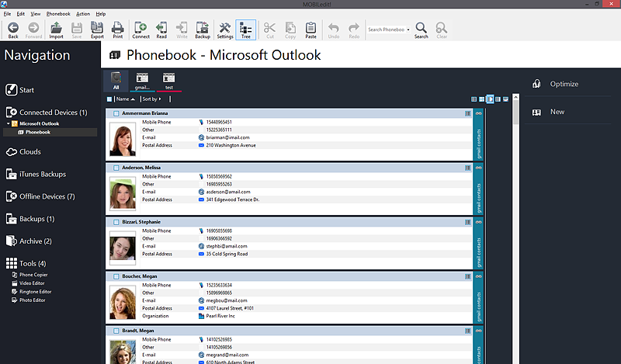Open the View menu

(36, 14)
